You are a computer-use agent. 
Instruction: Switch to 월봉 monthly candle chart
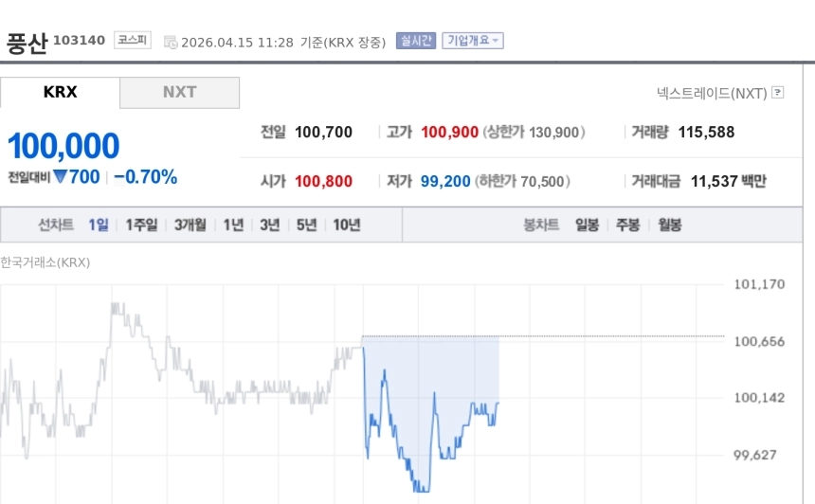coord(670,225)
